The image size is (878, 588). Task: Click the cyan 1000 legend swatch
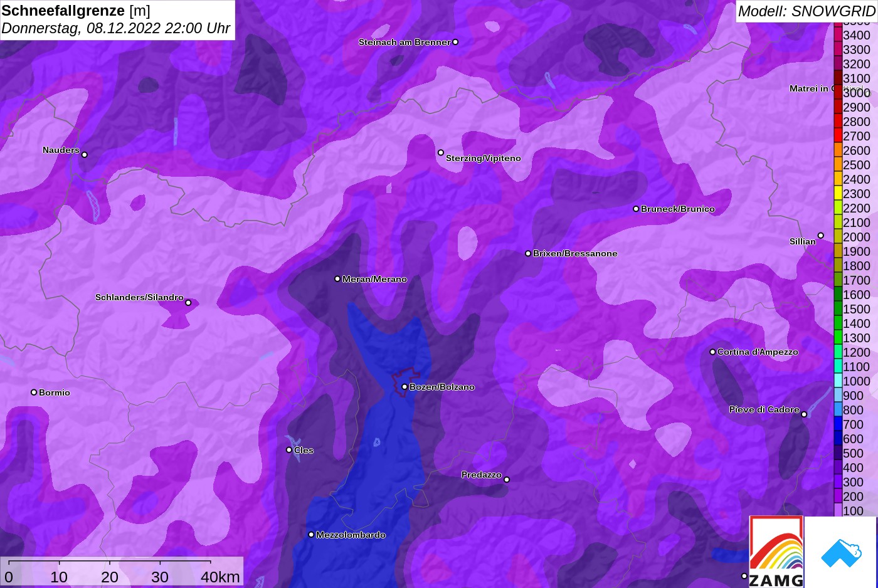[838, 381]
